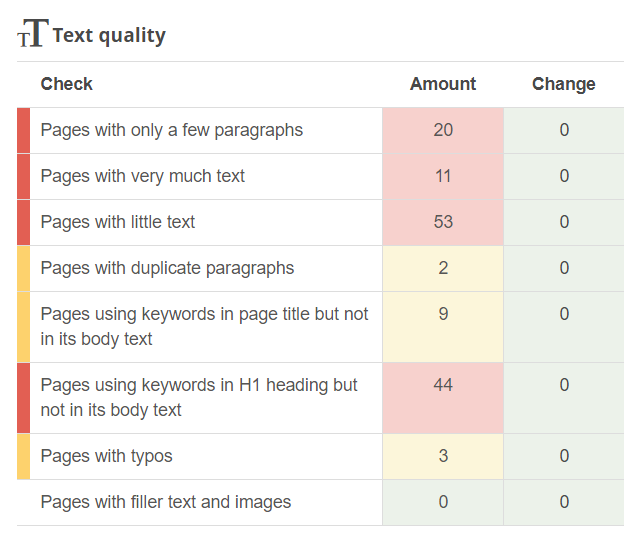The height and width of the screenshot is (553, 642).
Task: Open 'Pages with filler text and images'
Action: point(165,502)
